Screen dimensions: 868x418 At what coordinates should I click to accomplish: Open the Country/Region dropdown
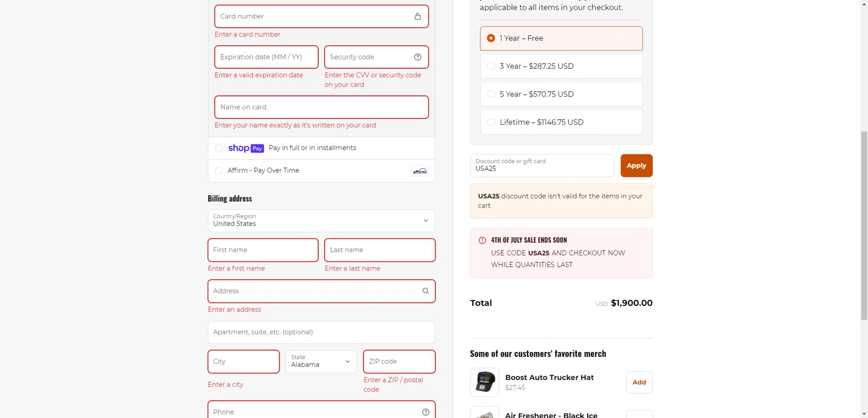[321, 221]
